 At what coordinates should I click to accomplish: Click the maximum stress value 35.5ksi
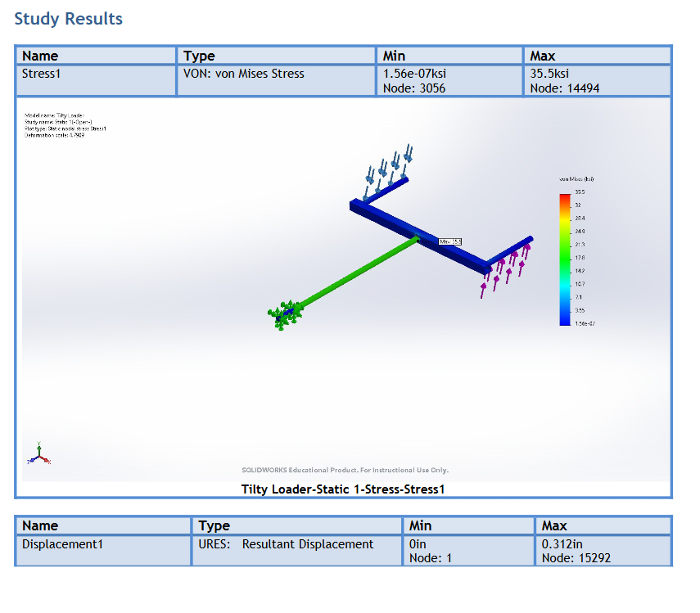[x=549, y=74]
